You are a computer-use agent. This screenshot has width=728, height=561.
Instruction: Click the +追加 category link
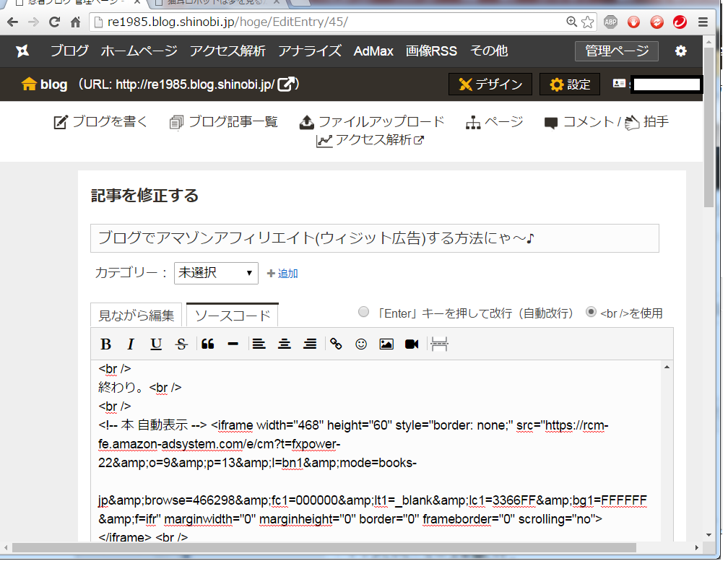tap(282, 274)
